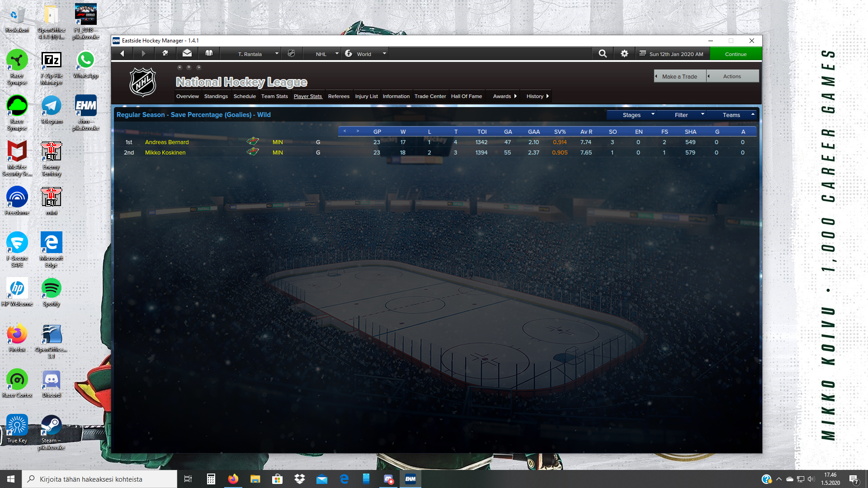Open the Referees tab
This screenshot has height=488, width=868.
pos(339,96)
